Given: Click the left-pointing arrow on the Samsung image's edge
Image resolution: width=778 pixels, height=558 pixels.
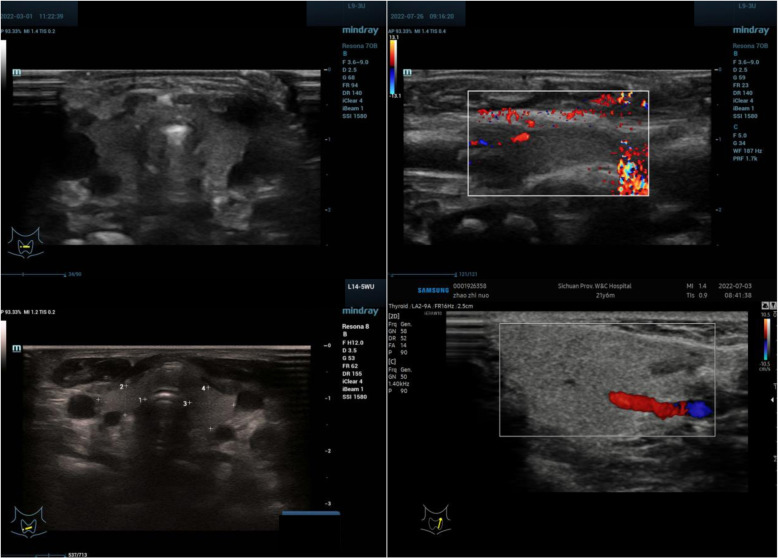Looking at the screenshot, I should point(774,399).
